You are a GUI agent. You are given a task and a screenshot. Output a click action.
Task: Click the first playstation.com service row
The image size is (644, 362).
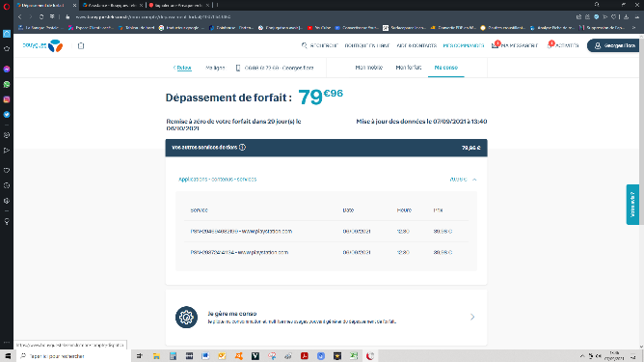[326, 231]
